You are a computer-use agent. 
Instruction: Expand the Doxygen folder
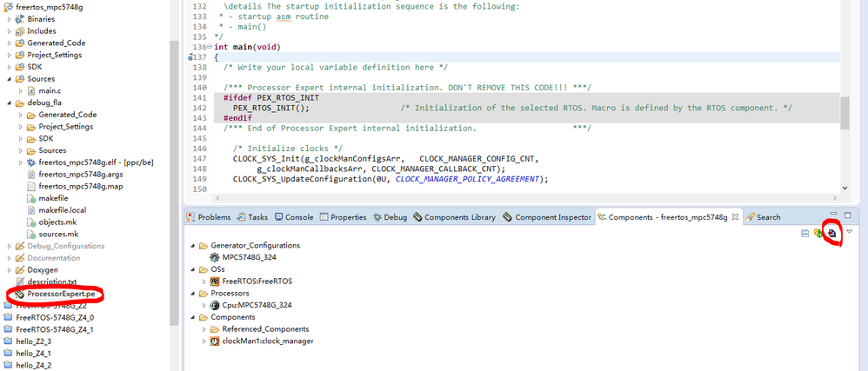tap(10, 270)
